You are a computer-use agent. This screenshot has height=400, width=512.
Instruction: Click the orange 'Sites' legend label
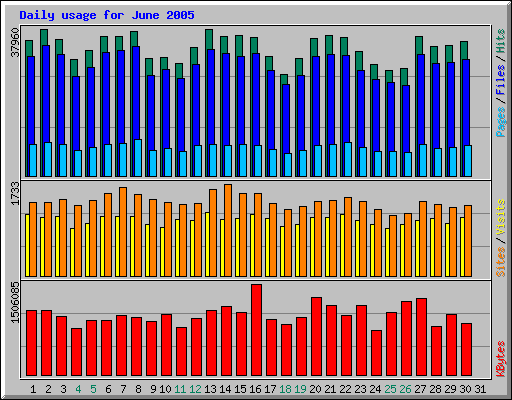[x=500, y=262]
